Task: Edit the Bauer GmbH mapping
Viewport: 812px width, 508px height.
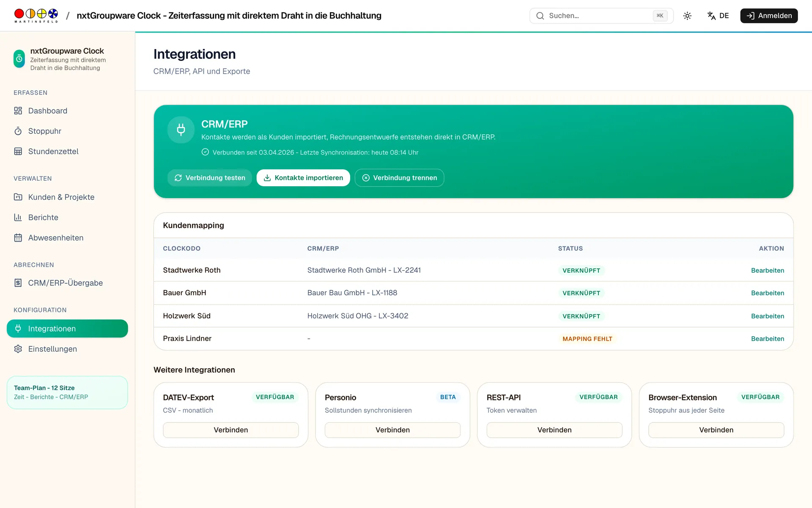Action: [767, 293]
